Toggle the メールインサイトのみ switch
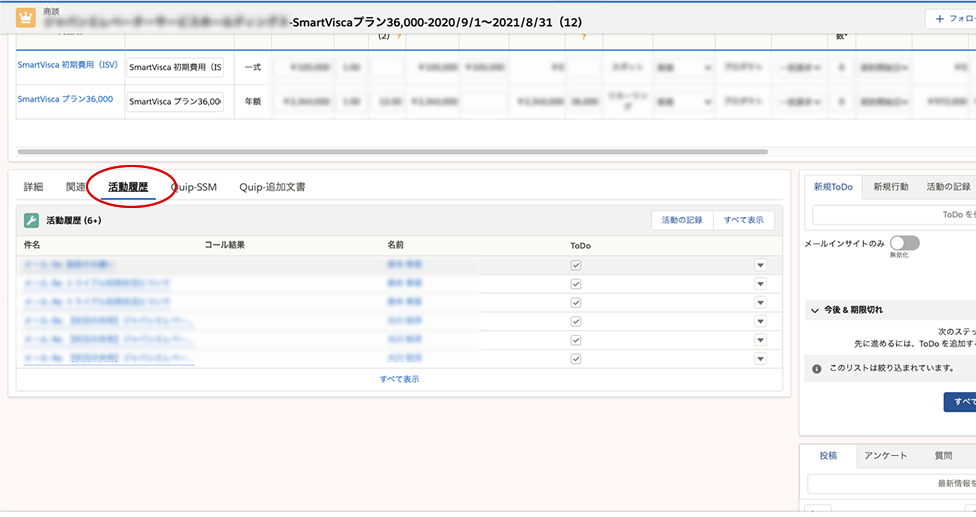The height and width of the screenshot is (517, 976). coord(904,243)
